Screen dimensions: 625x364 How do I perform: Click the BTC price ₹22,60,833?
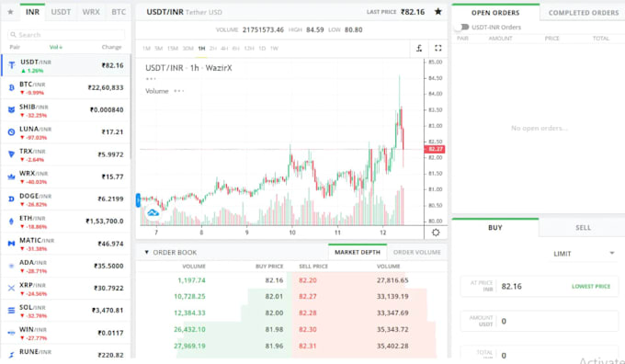[x=106, y=87]
